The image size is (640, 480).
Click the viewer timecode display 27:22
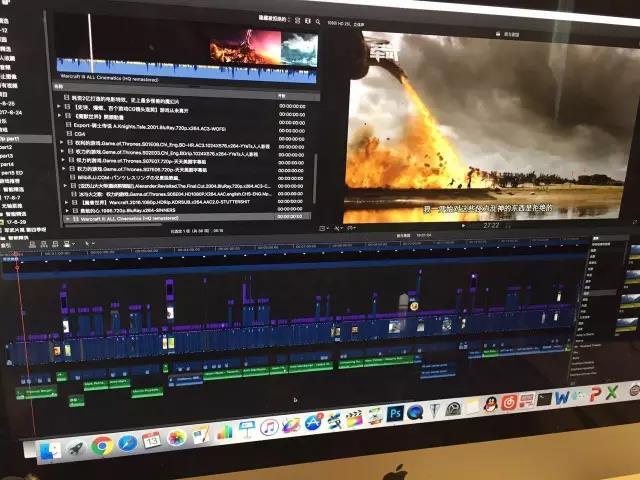(x=490, y=225)
